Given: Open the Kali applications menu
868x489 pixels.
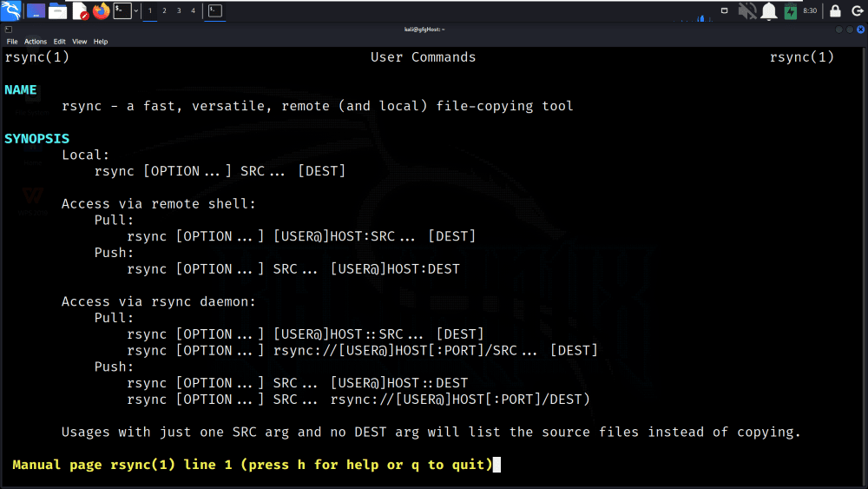Looking at the screenshot, I should tap(11, 10).
